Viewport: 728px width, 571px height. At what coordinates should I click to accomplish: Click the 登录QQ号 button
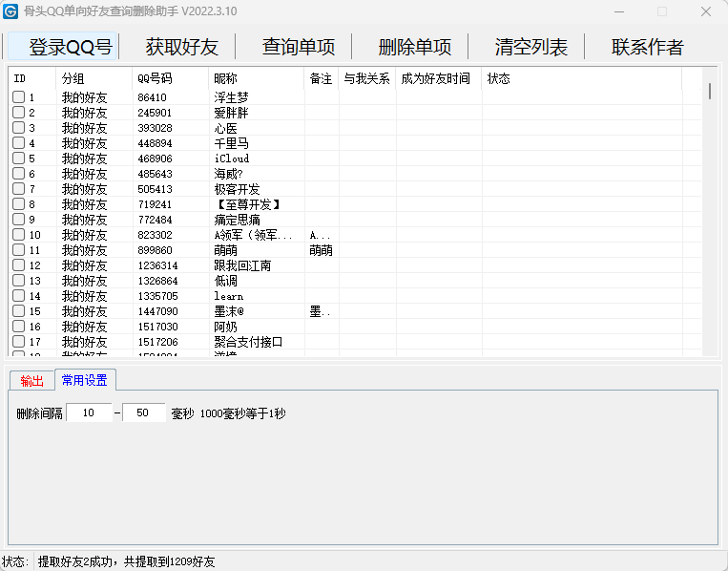click(62, 47)
